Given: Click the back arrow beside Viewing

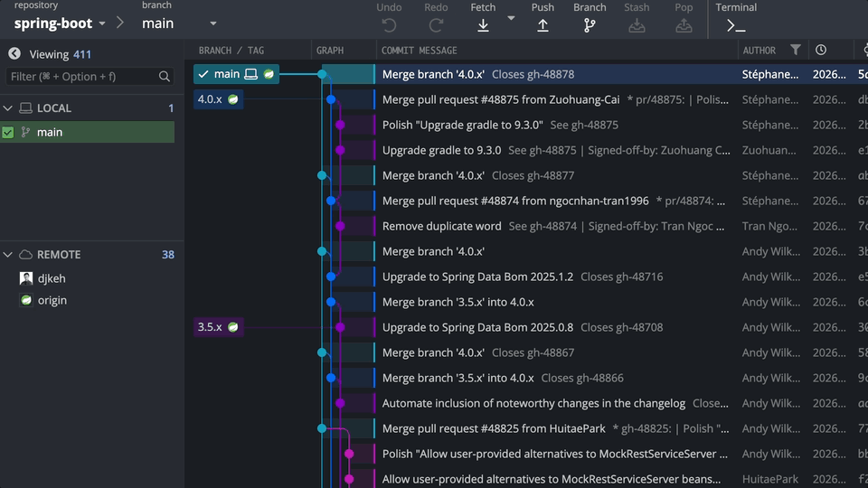Looking at the screenshot, I should [x=14, y=54].
